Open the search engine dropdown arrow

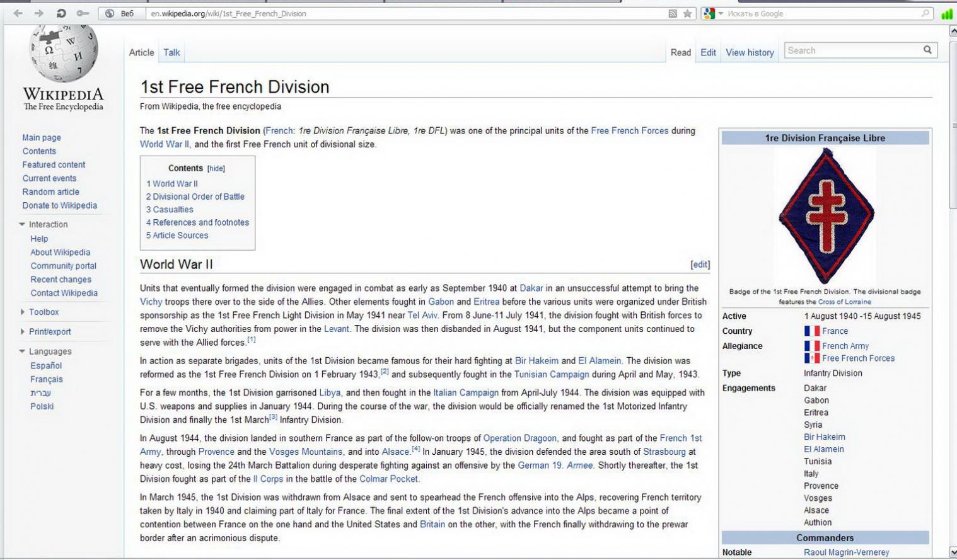click(x=721, y=13)
